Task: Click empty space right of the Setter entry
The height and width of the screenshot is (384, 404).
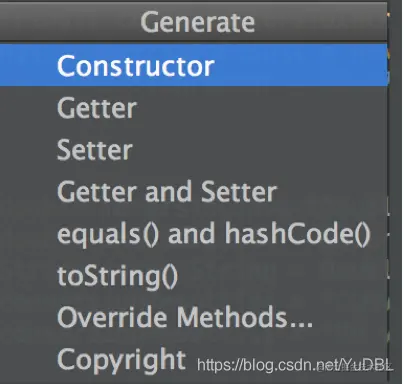Action: [x=260, y=150]
